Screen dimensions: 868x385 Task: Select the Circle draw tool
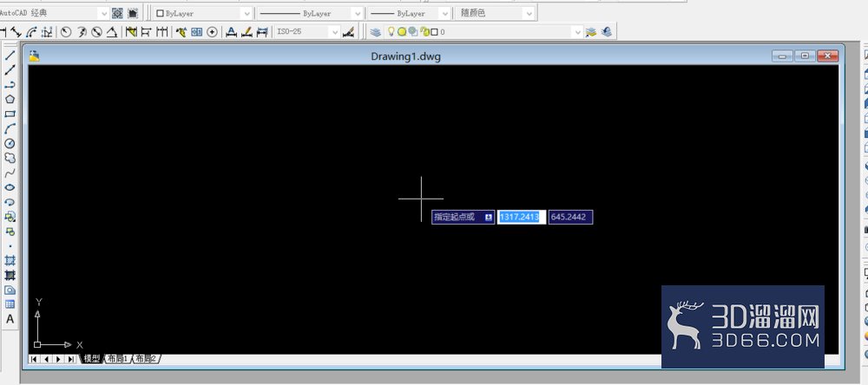10,143
